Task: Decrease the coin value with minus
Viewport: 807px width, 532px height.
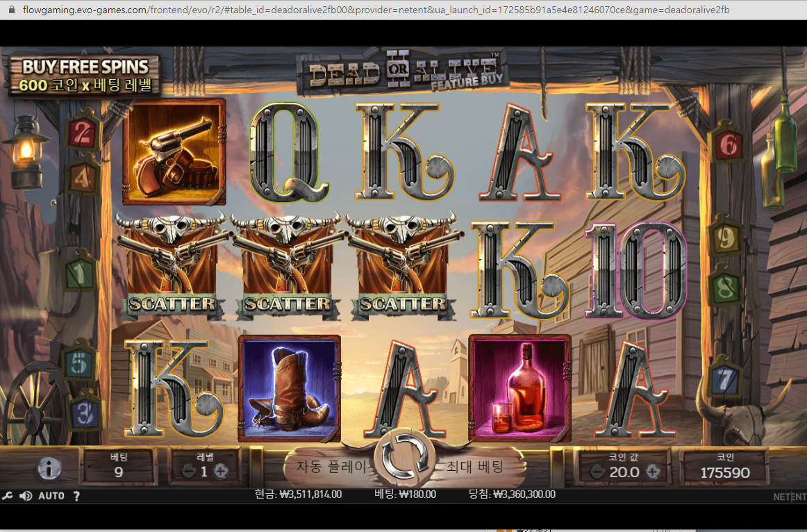Action: pos(597,472)
